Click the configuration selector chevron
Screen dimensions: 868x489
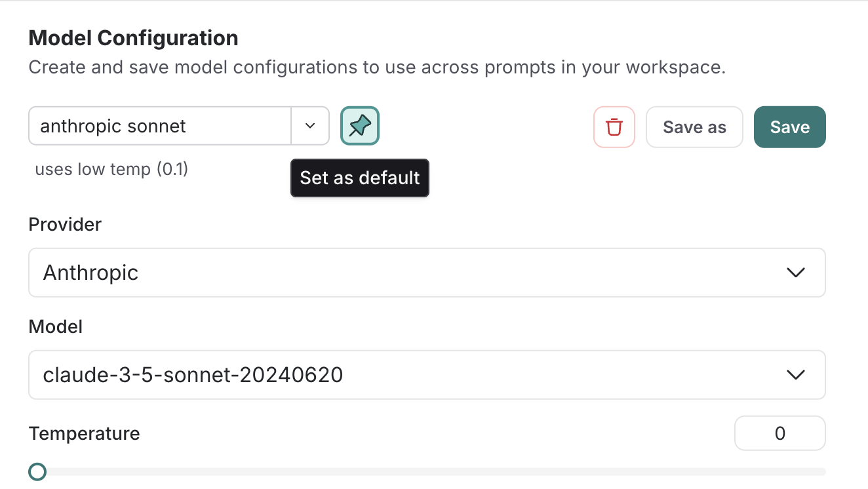click(309, 126)
